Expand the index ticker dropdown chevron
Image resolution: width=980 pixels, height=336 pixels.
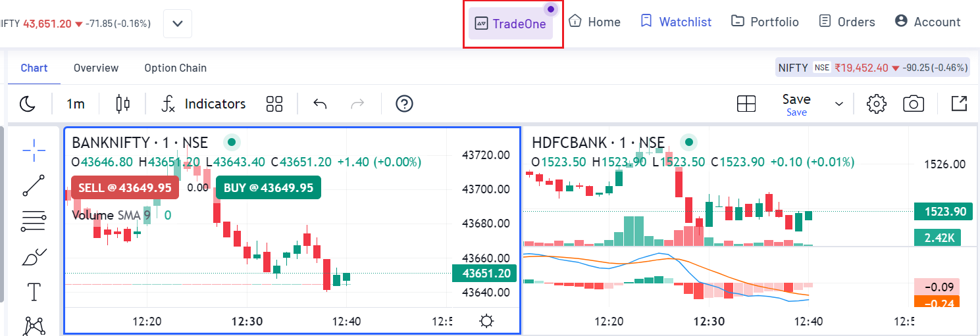178,24
